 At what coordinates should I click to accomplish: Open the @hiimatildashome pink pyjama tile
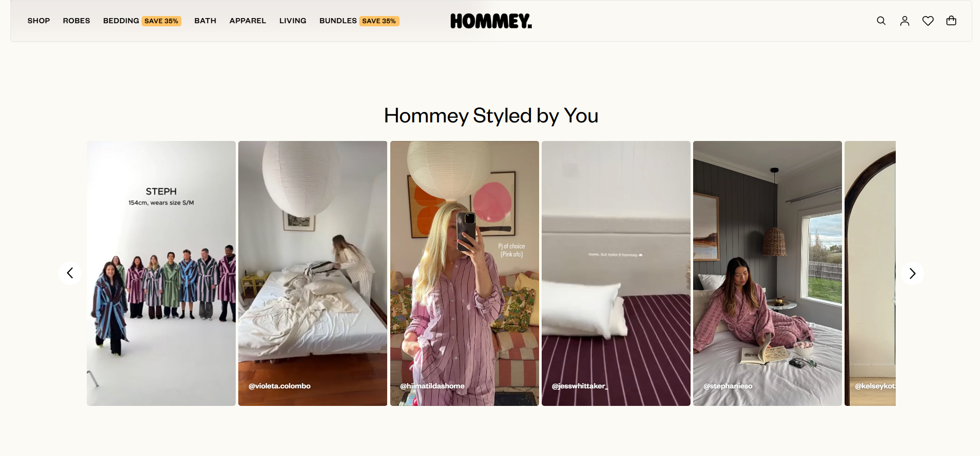[x=465, y=273]
